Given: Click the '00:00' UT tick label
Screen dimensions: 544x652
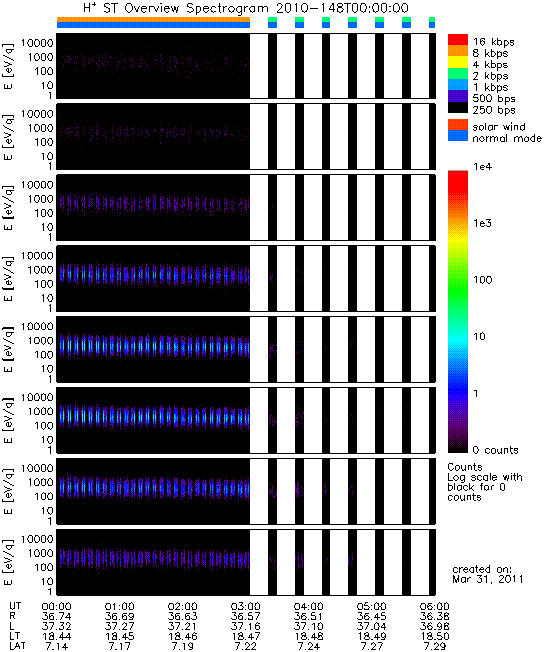Looking at the screenshot, I should (57, 607).
